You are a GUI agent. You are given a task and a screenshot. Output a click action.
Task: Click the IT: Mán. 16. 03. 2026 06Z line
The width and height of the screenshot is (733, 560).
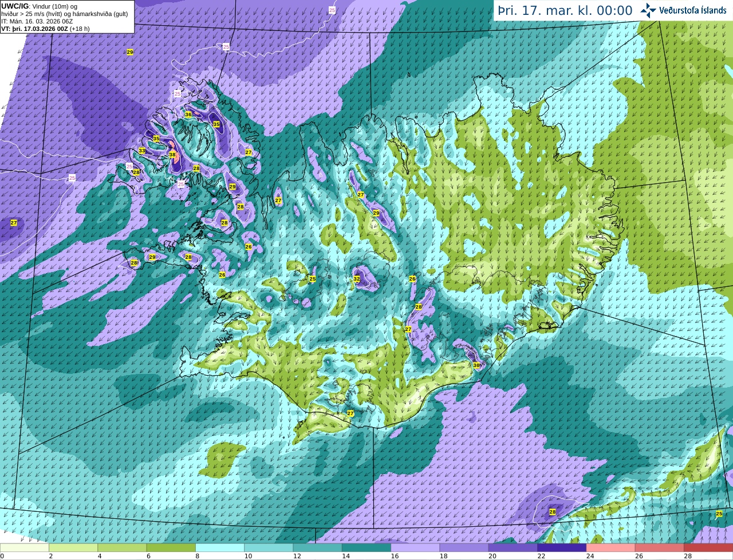pos(37,21)
